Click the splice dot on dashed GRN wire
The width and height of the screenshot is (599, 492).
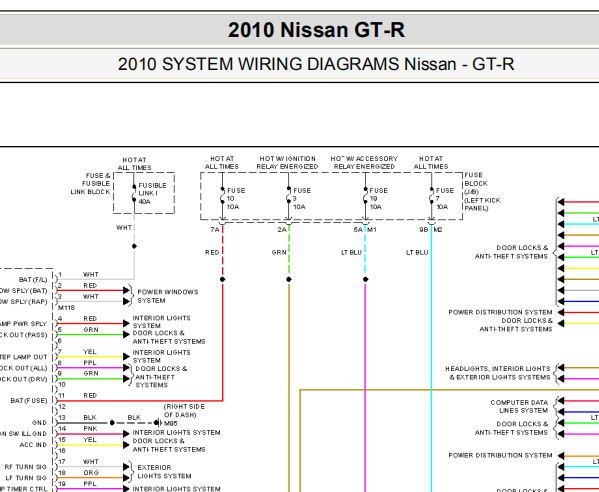click(x=289, y=279)
